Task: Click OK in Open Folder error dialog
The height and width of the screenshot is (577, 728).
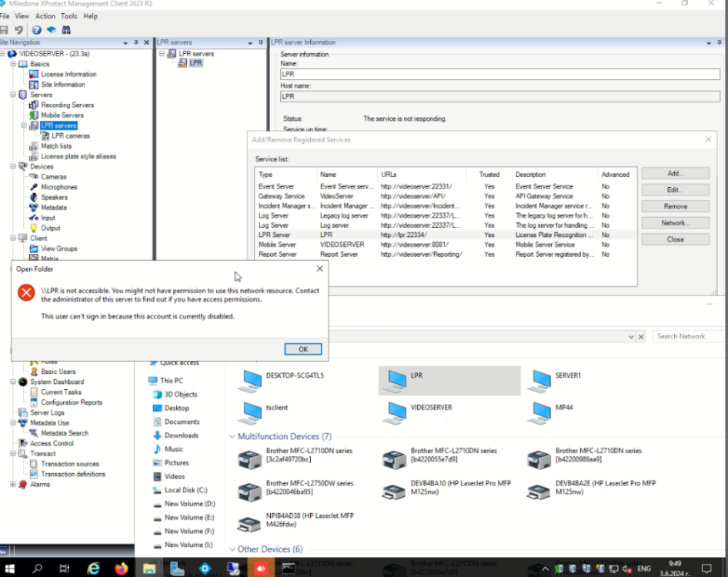Action: tap(303, 349)
